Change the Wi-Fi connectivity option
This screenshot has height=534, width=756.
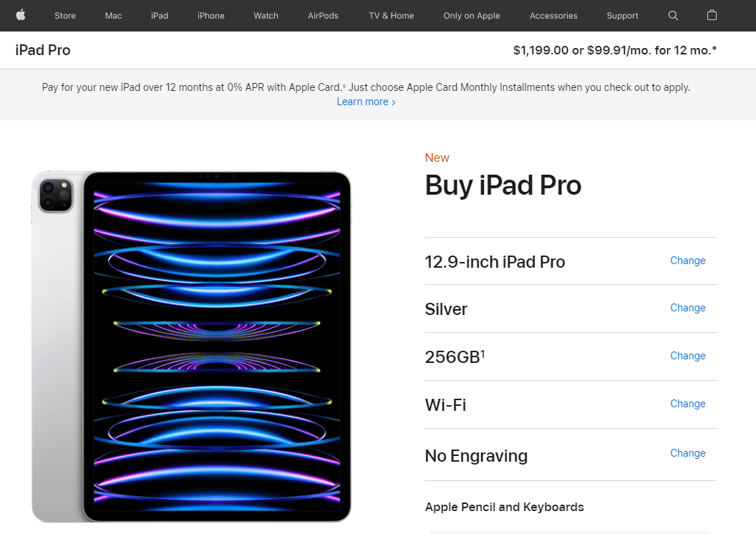point(687,404)
